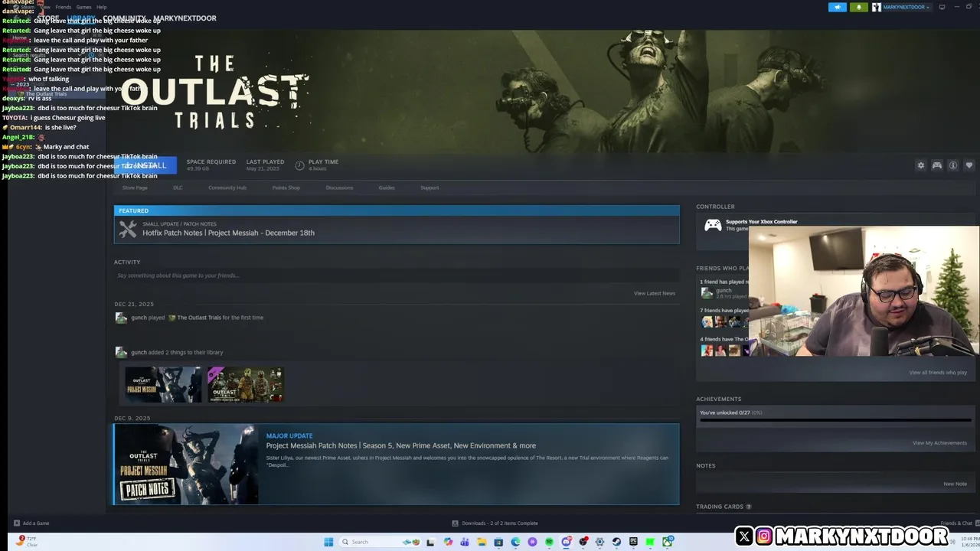This screenshot has width=980, height=551.
Task: Open Spotify from taskbar
Action: coord(549,542)
